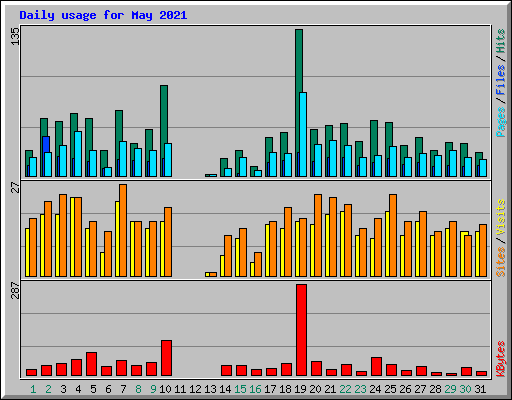Select the orange visits bar for day 20
The width and height of the screenshot is (512, 400).
(318, 235)
